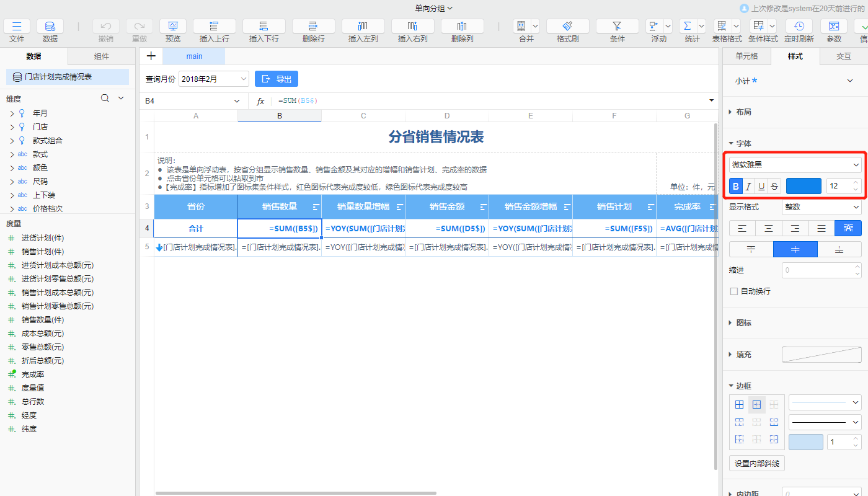Image resolution: width=868 pixels, height=496 pixels.
Task: Switch to the 交互 tab
Action: point(843,56)
